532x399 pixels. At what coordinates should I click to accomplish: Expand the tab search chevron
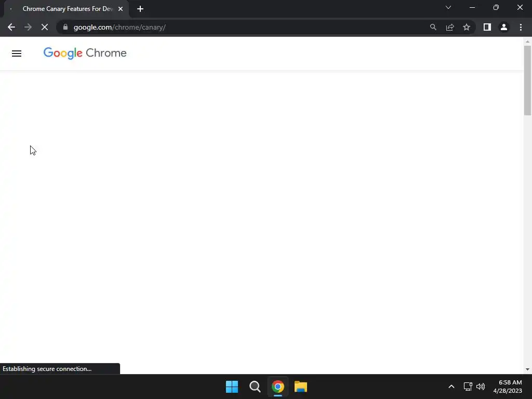448,7
